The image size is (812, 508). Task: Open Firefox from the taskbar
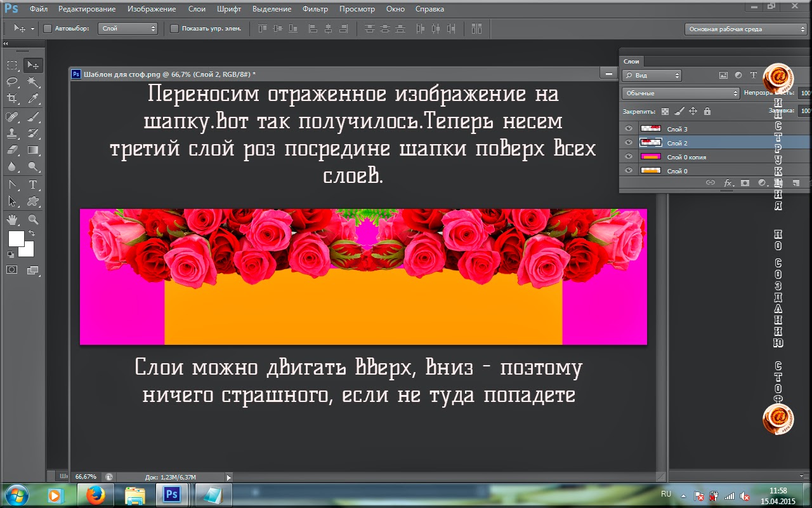pyautogui.click(x=96, y=495)
